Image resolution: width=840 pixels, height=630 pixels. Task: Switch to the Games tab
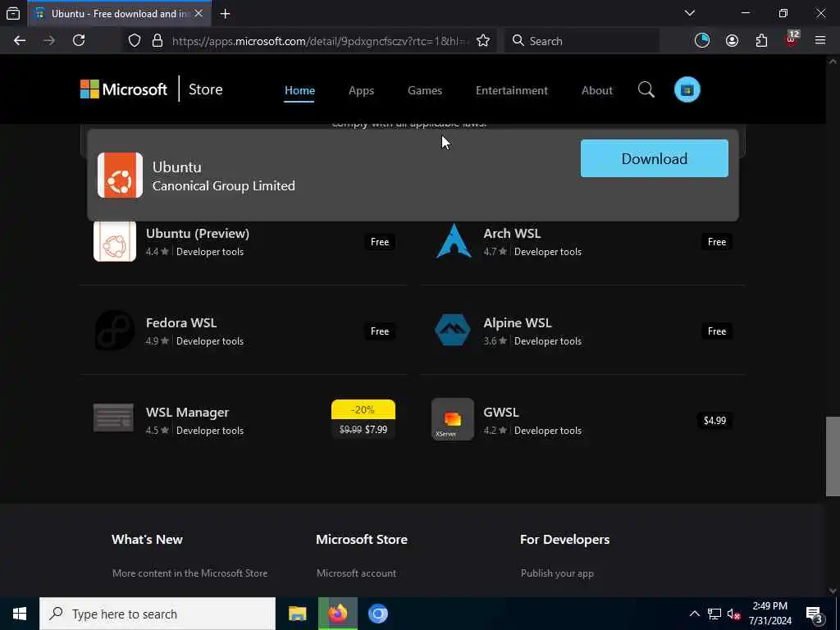coord(425,90)
